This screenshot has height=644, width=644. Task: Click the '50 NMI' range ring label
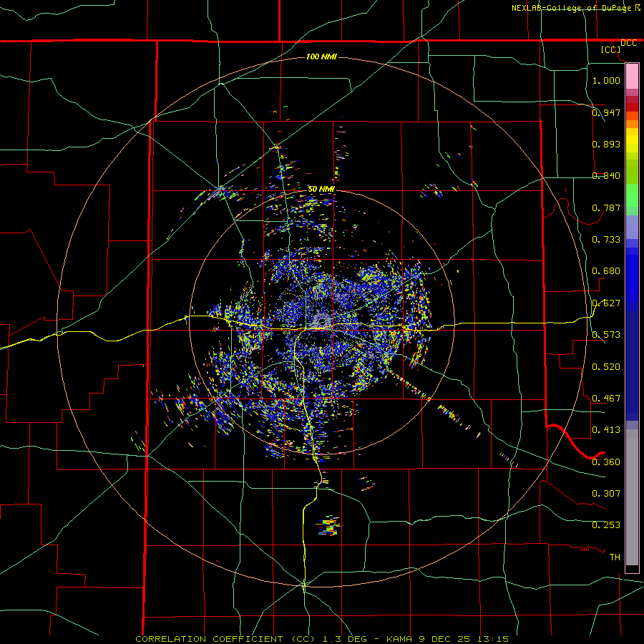321,189
